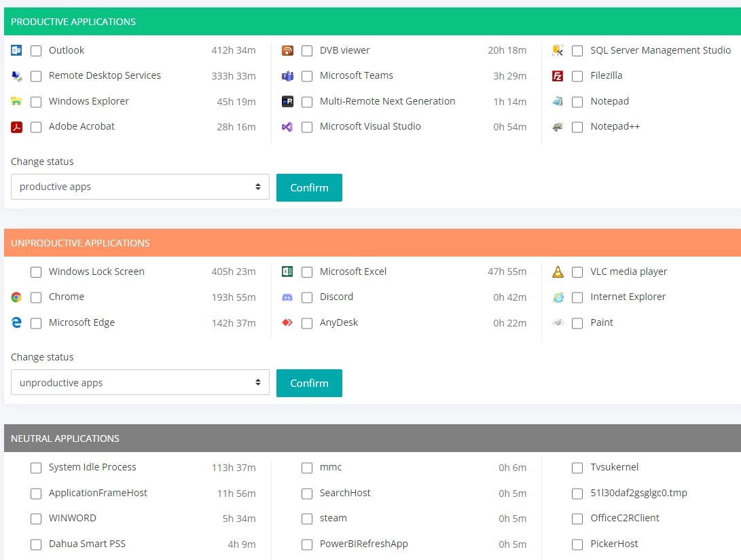Click the SQL Server Management Studio icon
The height and width of the screenshot is (560, 741).
click(x=558, y=50)
